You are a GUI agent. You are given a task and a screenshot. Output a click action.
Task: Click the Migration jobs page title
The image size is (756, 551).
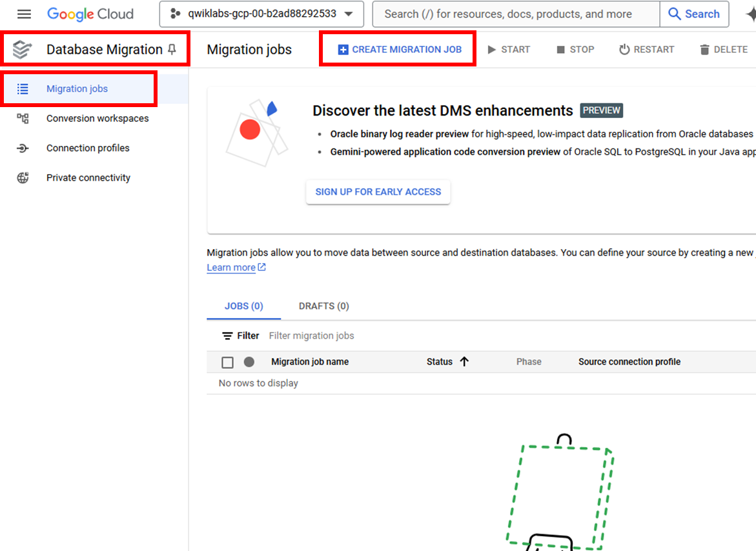tap(249, 49)
